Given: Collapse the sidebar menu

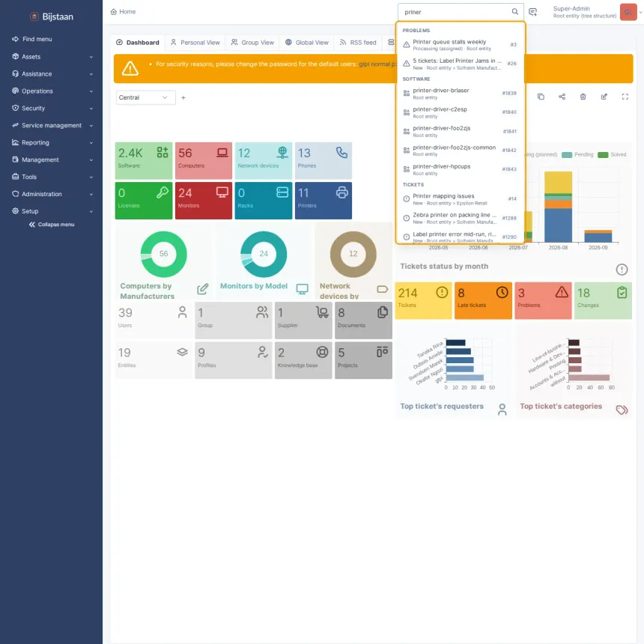Looking at the screenshot, I should (52, 224).
